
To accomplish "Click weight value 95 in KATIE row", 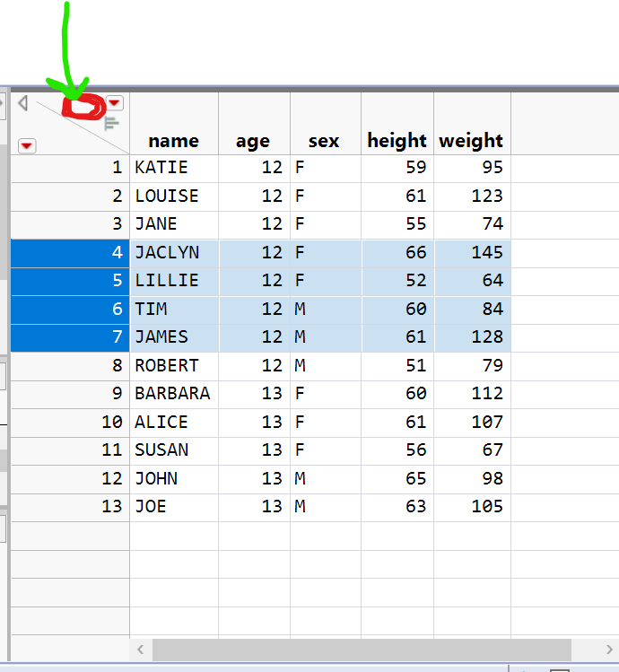I will [493, 168].
